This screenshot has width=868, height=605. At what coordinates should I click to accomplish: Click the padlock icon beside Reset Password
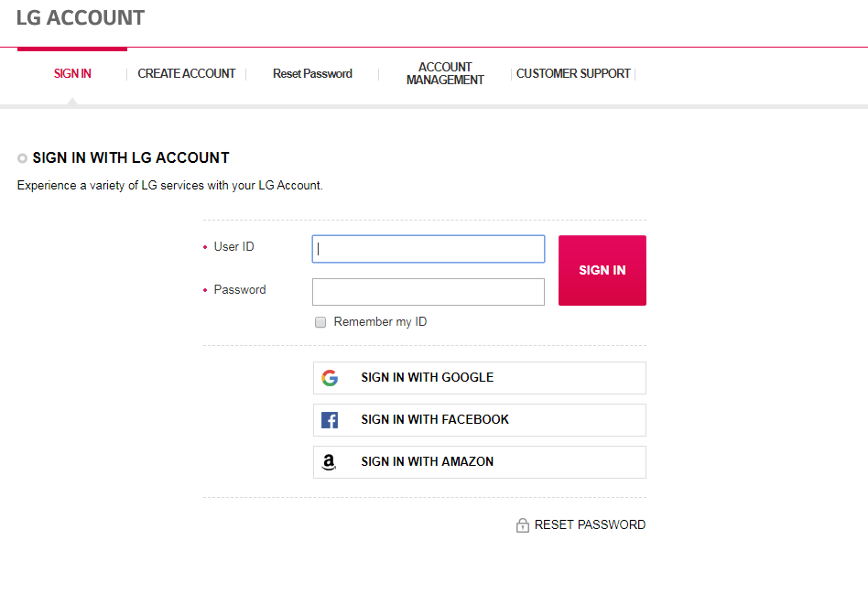(523, 524)
